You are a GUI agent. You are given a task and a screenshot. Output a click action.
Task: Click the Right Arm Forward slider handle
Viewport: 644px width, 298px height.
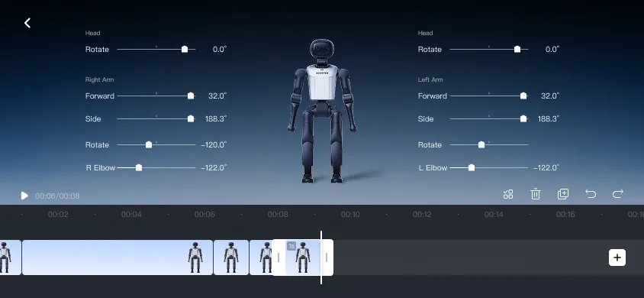191,96
